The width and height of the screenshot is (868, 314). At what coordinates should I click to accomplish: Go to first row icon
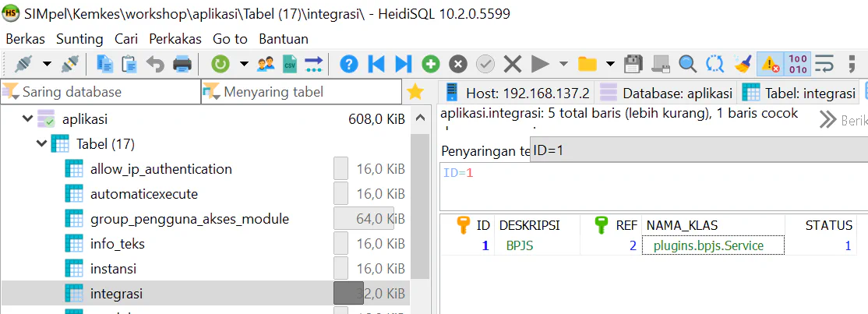376,64
